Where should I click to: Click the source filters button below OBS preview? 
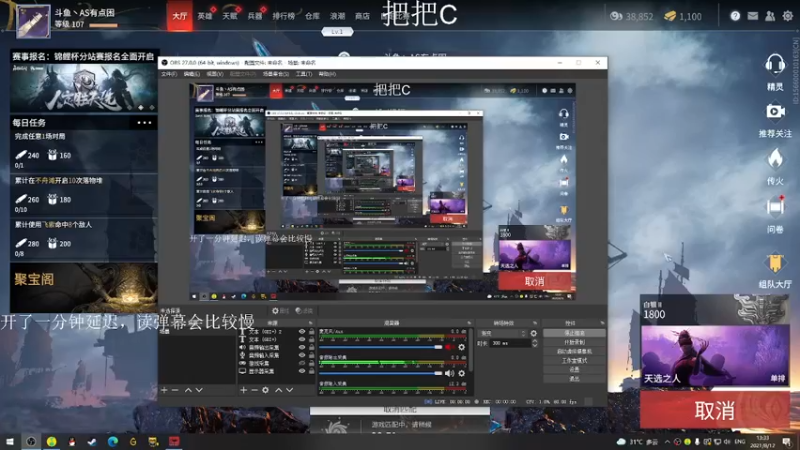click(304, 310)
